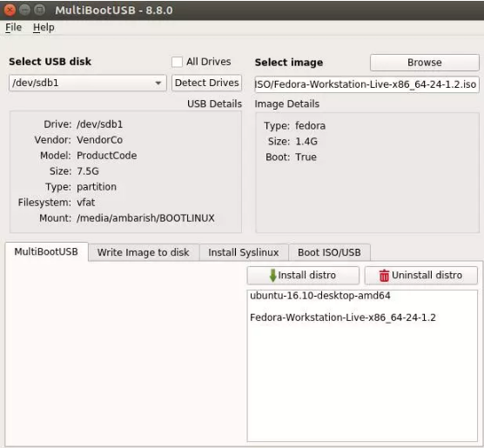The image size is (484, 448).
Task: Click the Browse button
Action: pos(425,63)
